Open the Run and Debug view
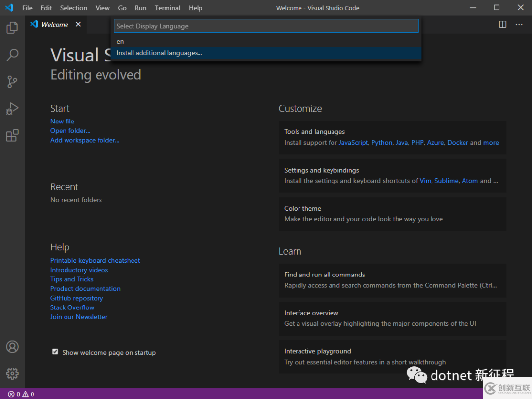Image resolution: width=532 pixels, height=399 pixels. (x=12, y=109)
